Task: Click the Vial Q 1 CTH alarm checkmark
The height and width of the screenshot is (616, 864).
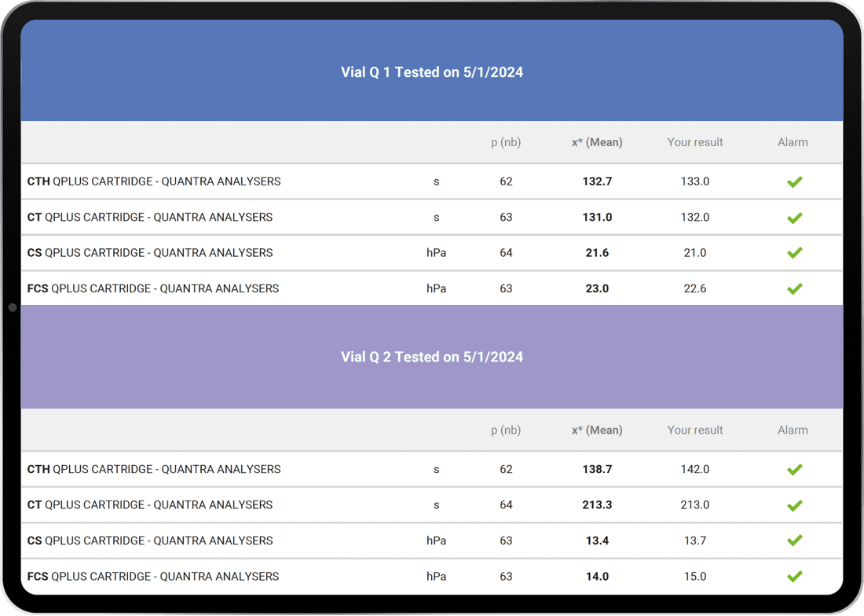Action: 794,181
